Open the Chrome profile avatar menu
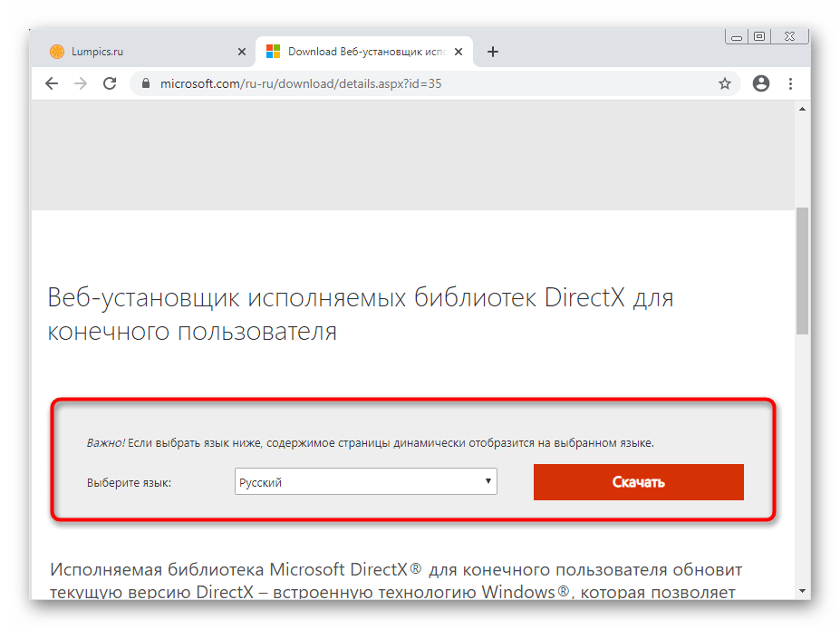 click(761, 83)
